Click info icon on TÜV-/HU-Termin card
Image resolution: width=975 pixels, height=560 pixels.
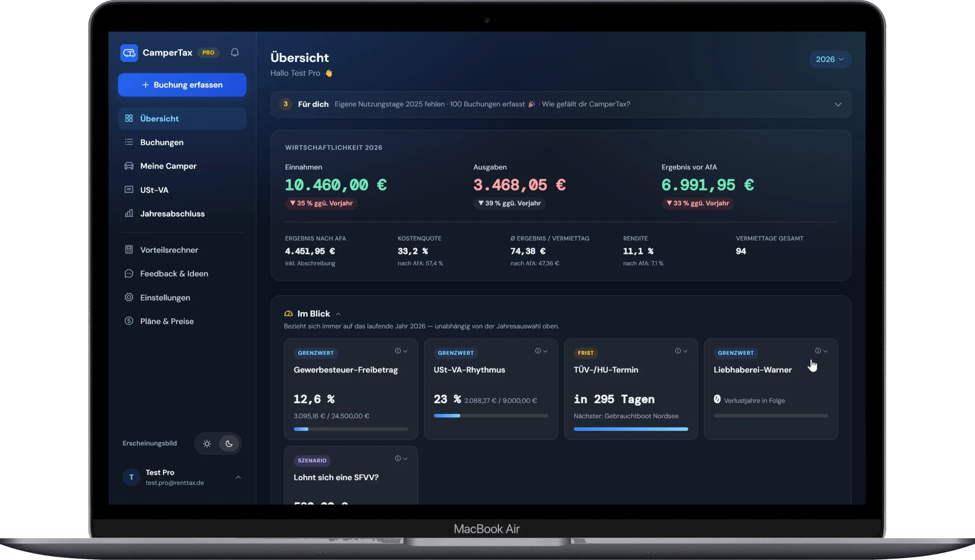[x=678, y=351]
